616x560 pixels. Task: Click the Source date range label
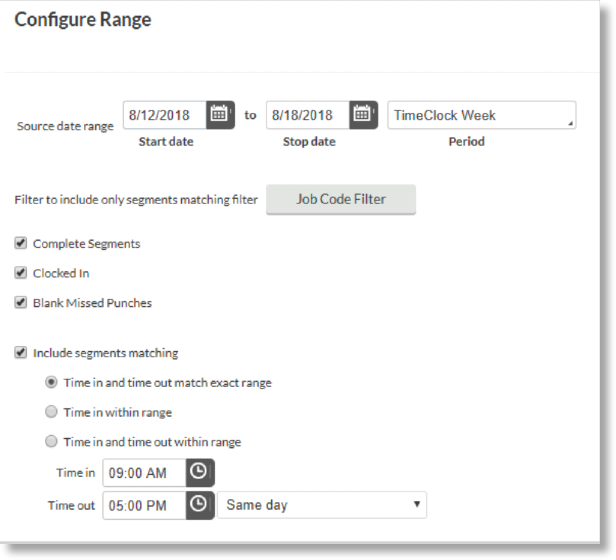click(x=65, y=126)
